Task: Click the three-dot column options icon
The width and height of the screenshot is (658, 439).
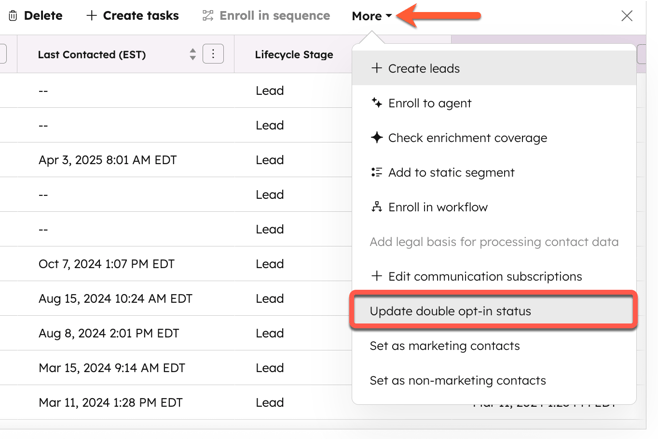Action: point(213,54)
